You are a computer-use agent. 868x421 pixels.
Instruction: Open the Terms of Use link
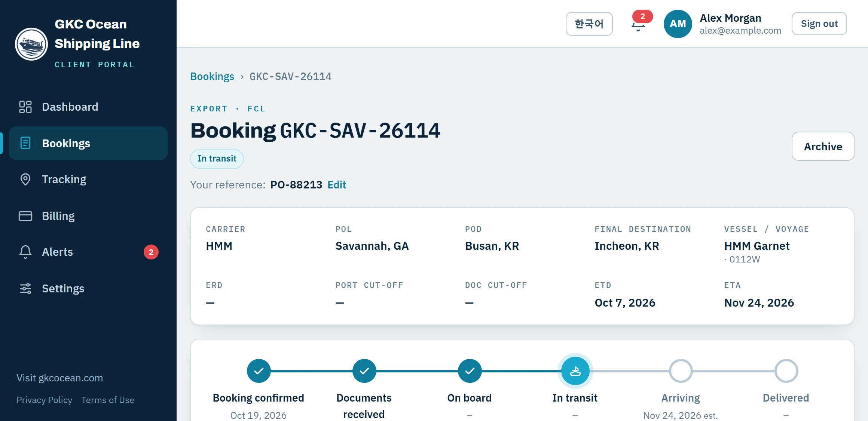108,400
